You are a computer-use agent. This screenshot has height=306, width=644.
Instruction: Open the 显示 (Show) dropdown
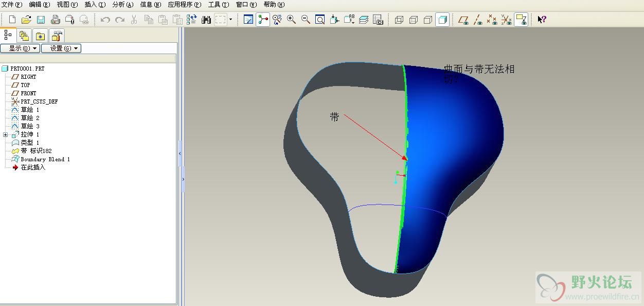tap(20, 48)
